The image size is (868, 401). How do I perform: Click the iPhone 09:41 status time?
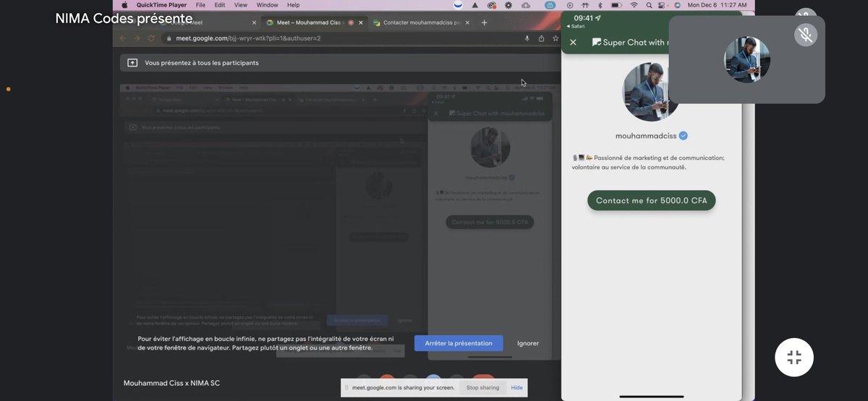tap(584, 17)
